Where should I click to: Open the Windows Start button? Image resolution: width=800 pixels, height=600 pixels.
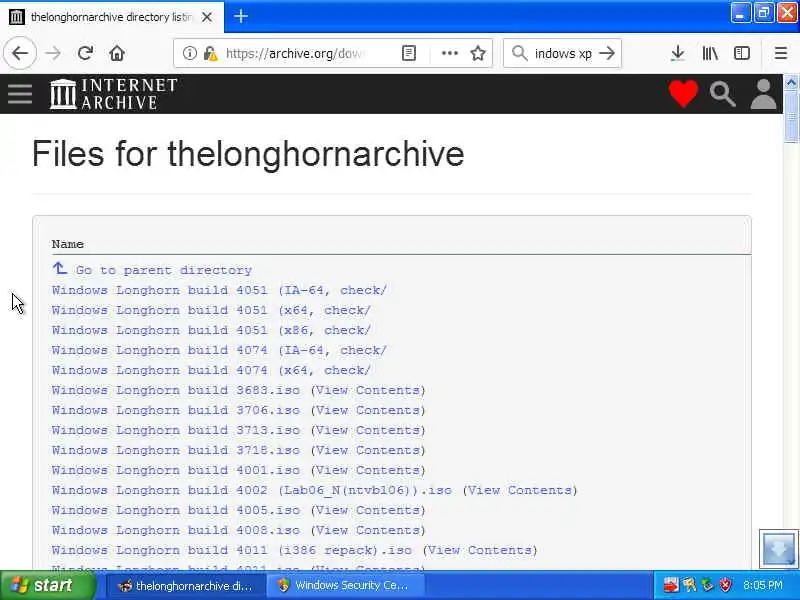pos(48,585)
